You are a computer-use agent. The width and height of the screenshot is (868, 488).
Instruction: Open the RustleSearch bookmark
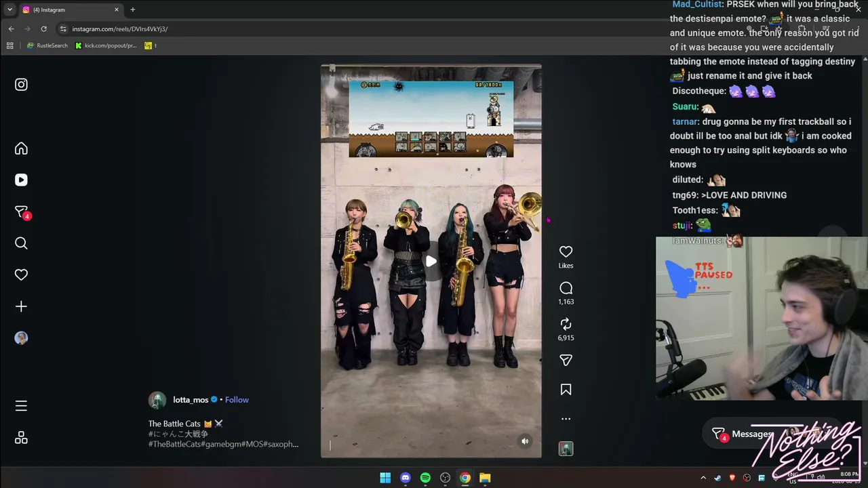coord(47,45)
